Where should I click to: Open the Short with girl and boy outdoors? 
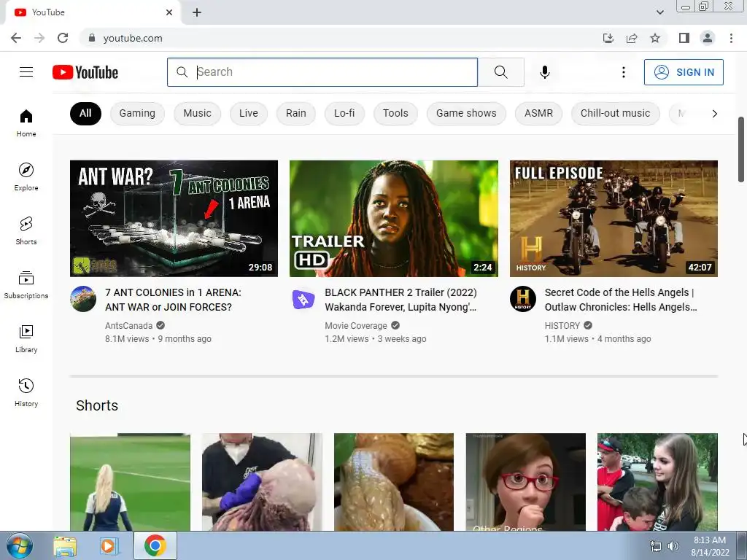[x=657, y=482]
